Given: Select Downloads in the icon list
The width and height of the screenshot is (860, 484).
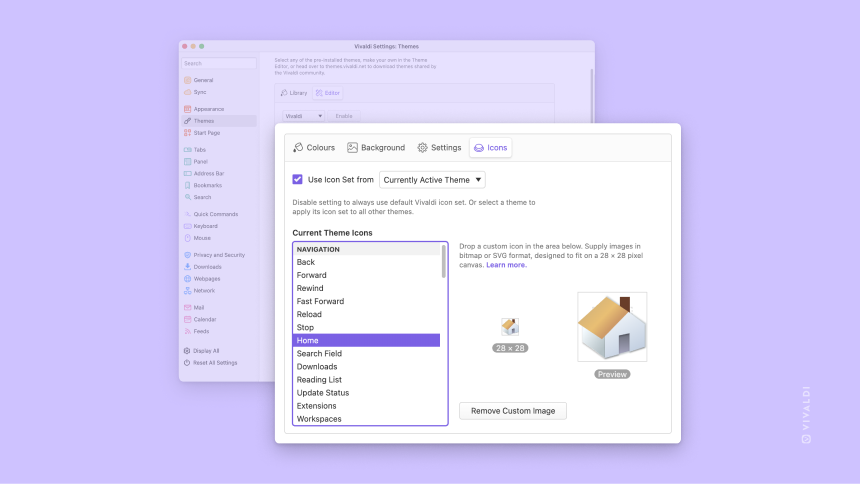Looking at the screenshot, I should pyautogui.click(x=366, y=367).
